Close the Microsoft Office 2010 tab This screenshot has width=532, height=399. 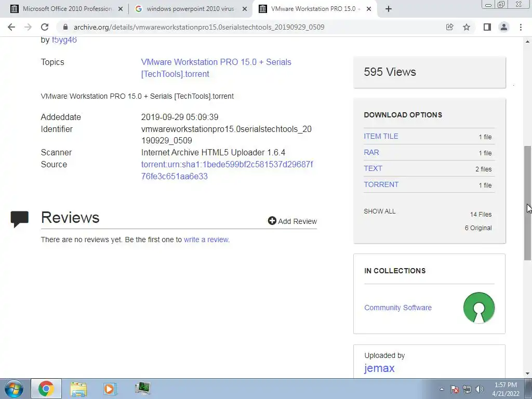[120, 9]
